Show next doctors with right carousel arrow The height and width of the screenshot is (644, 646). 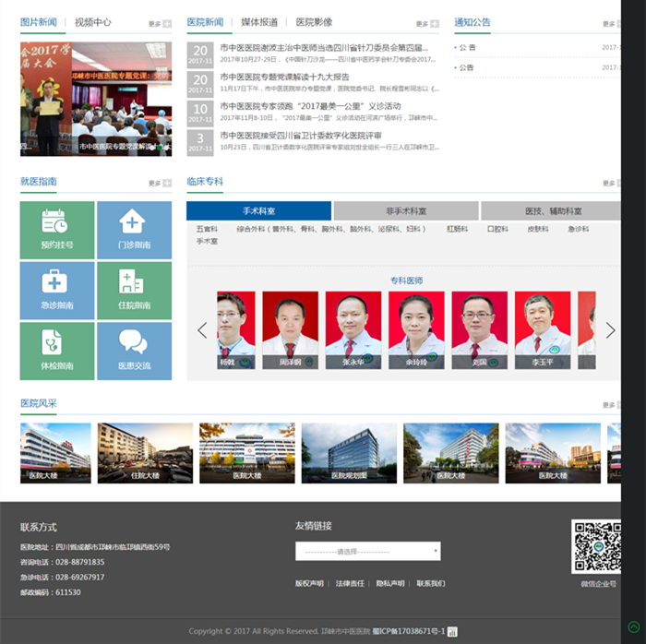point(609,330)
